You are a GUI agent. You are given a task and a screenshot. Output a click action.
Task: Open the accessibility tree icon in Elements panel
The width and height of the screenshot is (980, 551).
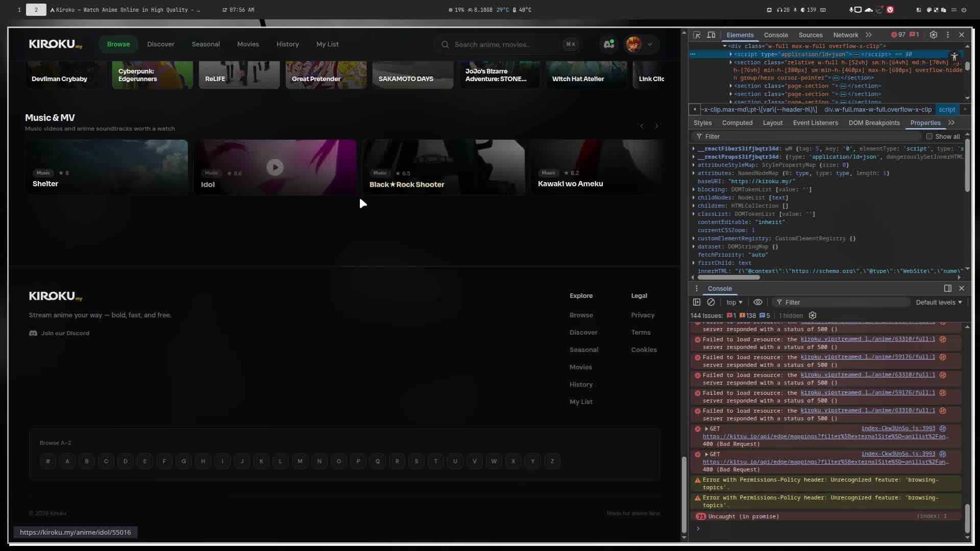[954, 57]
